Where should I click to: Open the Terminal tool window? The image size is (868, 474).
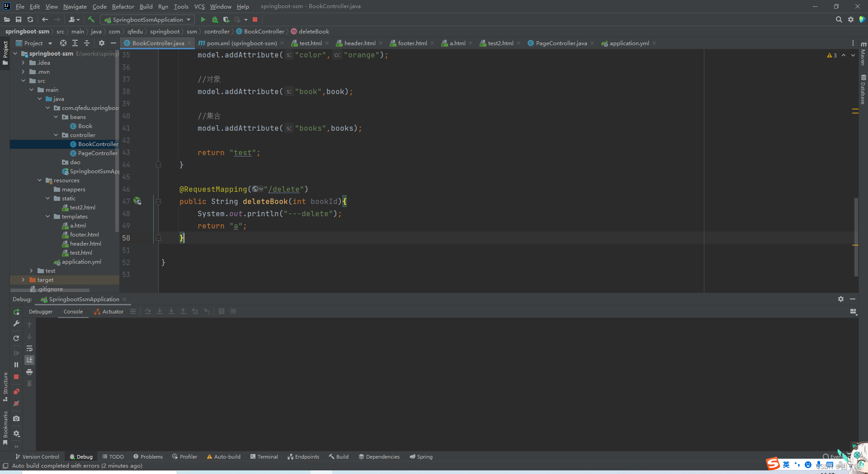point(264,457)
